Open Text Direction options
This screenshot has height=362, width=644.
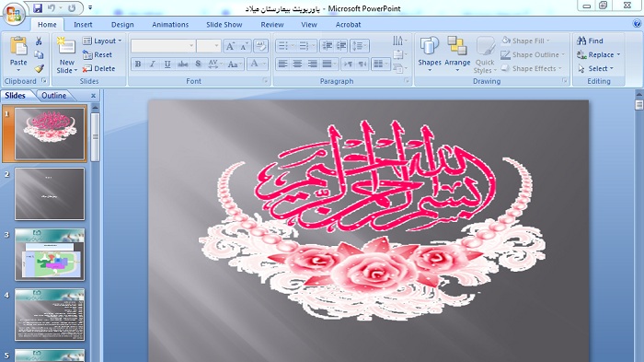tap(399, 41)
